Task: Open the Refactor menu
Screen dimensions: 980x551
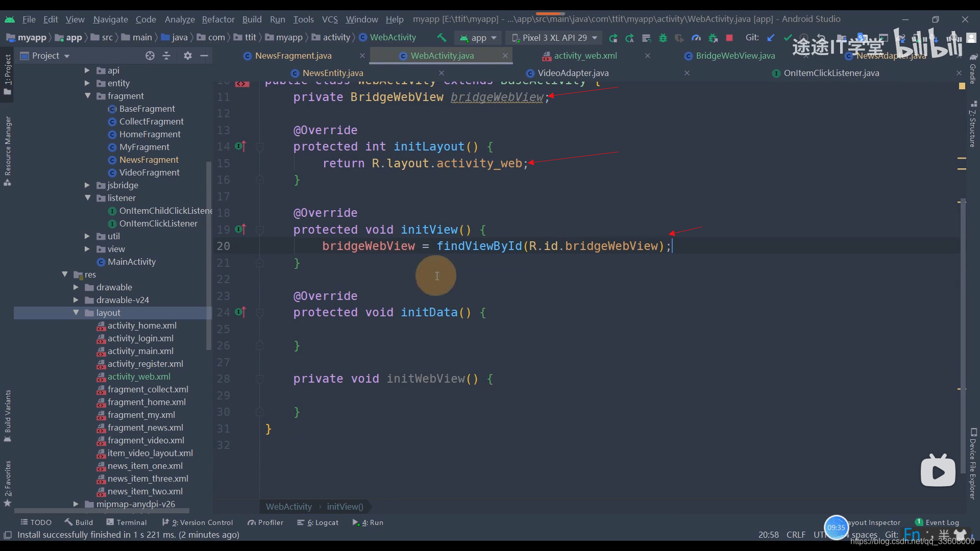Action: (x=218, y=19)
